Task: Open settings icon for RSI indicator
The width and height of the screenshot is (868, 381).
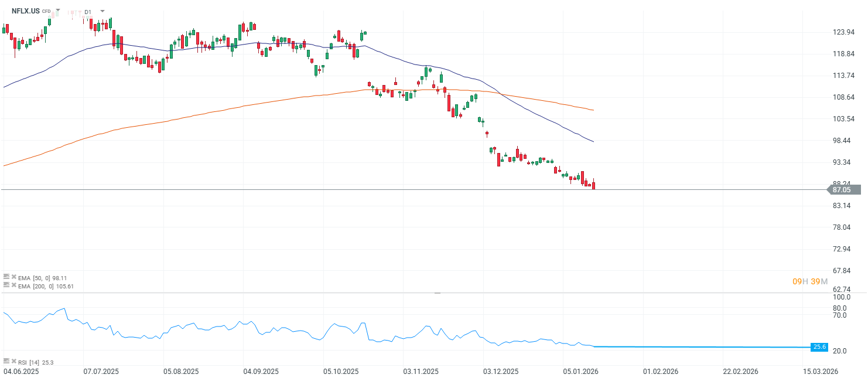Action: coord(6,361)
